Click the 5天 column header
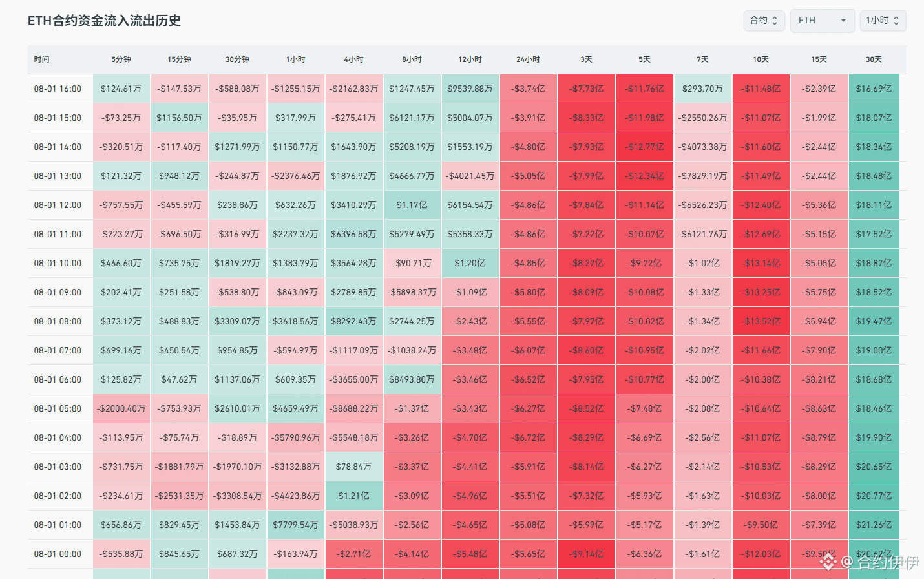This screenshot has width=924, height=579. click(x=644, y=59)
